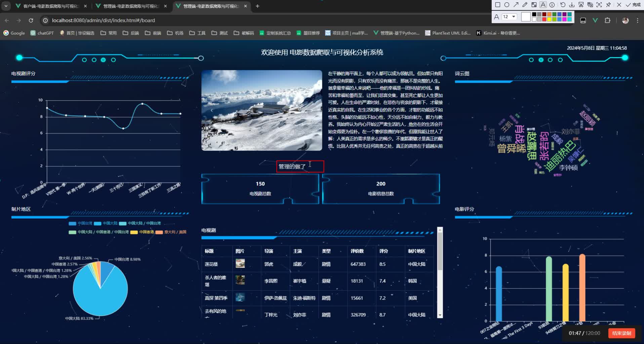644x344 pixels.
Task: Select the arrow annotation tool
Action: pos(516,5)
